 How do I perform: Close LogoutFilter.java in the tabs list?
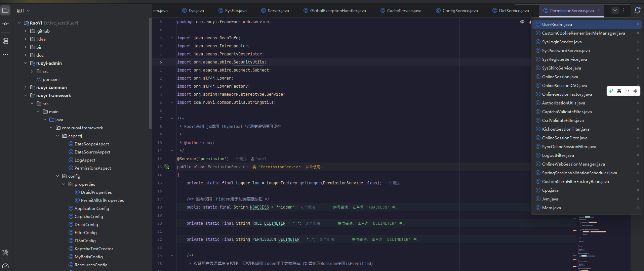click(x=638, y=155)
